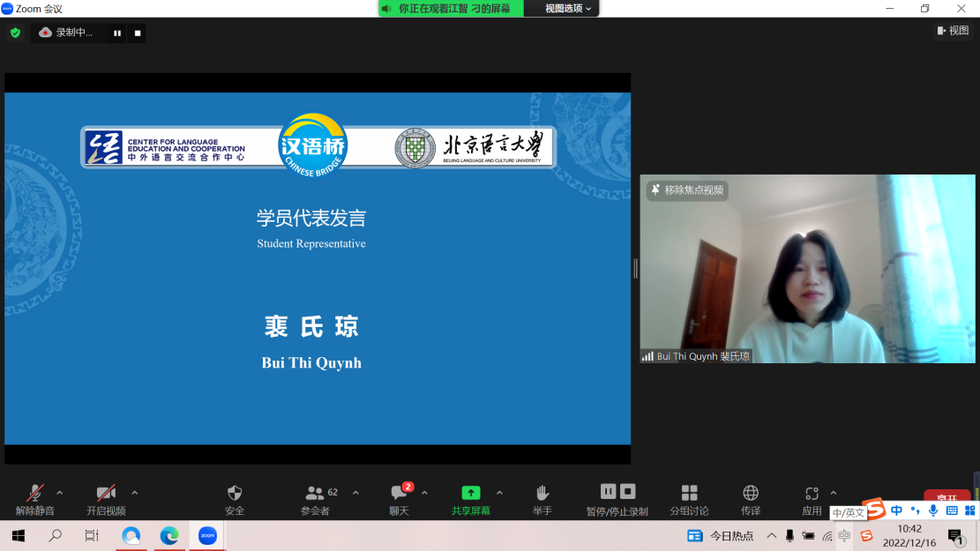Expand audio options arrow beside 解除静音
The height and width of the screenshot is (551, 980).
[60, 493]
